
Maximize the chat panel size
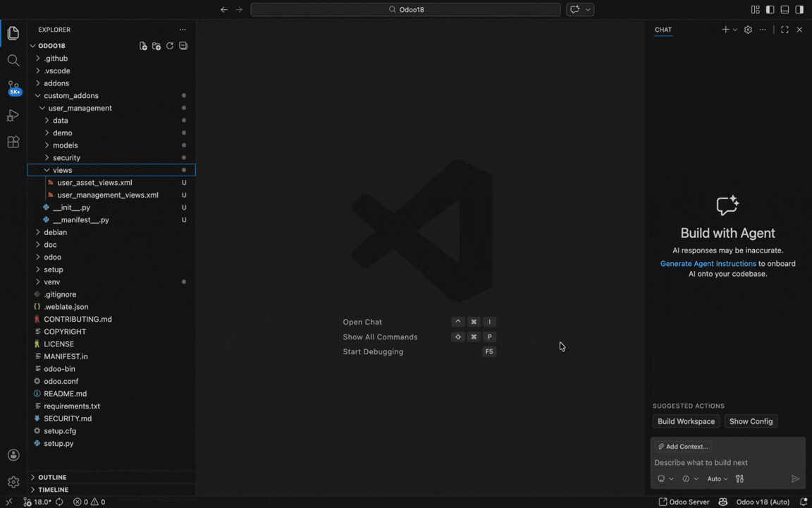click(x=785, y=30)
